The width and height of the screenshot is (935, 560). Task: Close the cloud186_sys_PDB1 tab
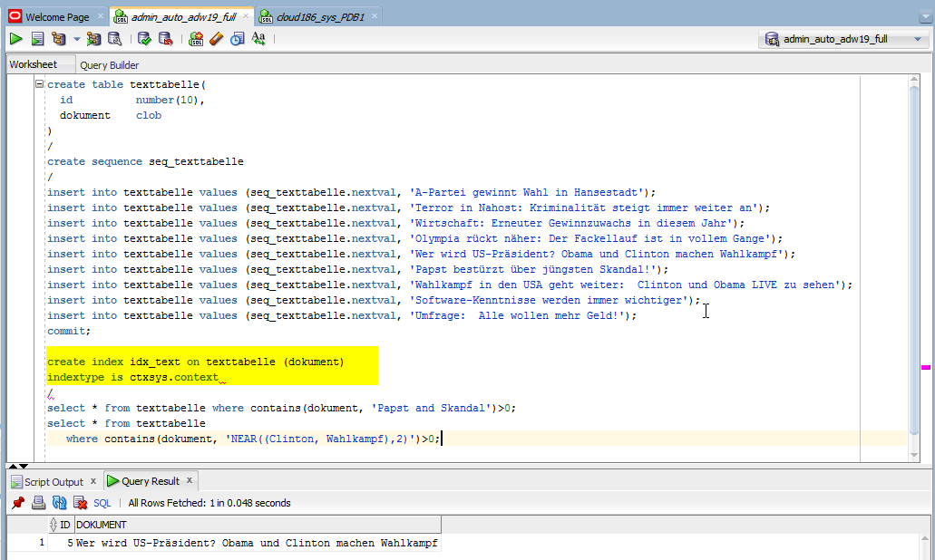tap(375, 16)
